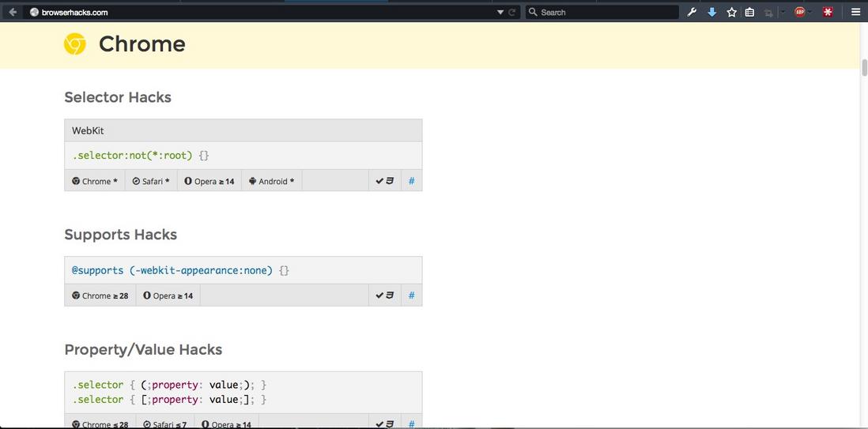Click the Adblock Plus ABP icon

click(799, 12)
